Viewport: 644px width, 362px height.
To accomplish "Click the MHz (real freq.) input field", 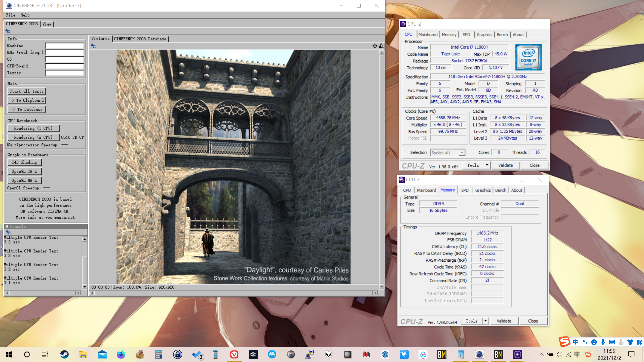I will [x=64, y=52].
